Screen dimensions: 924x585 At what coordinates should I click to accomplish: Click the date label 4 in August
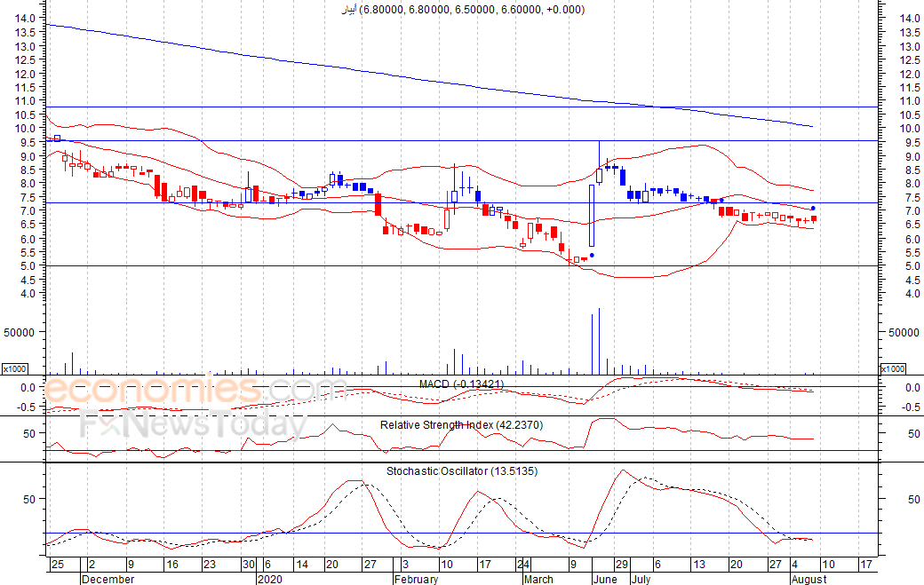[x=795, y=565]
